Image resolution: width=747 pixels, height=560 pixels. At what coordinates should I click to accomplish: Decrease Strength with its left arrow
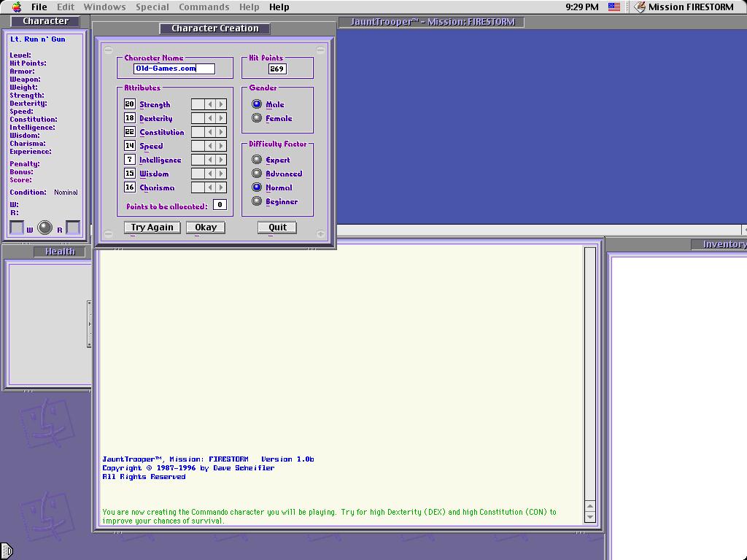coord(210,104)
